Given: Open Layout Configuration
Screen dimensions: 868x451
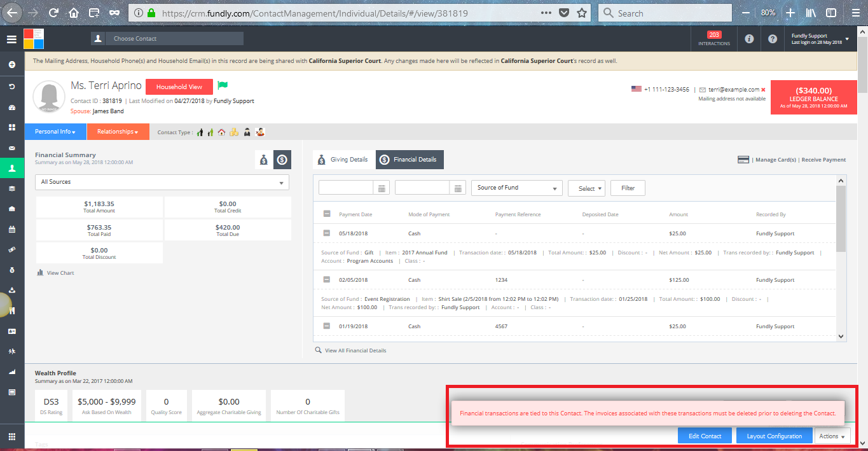Looking at the screenshot, I should pyautogui.click(x=774, y=436).
